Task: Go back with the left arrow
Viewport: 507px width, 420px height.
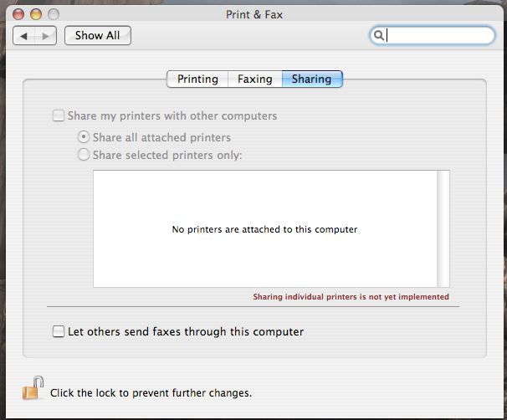Action: [x=23, y=36]
